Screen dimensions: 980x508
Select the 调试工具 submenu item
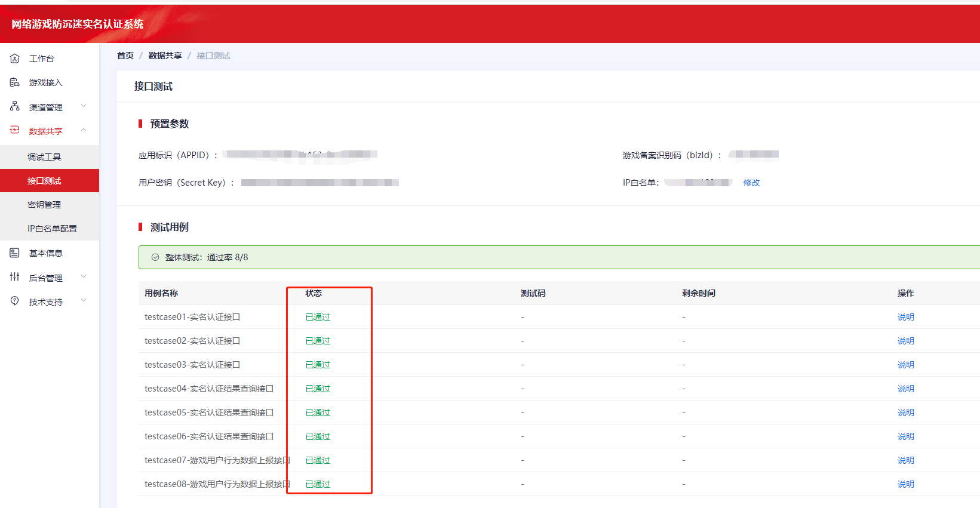50,157
